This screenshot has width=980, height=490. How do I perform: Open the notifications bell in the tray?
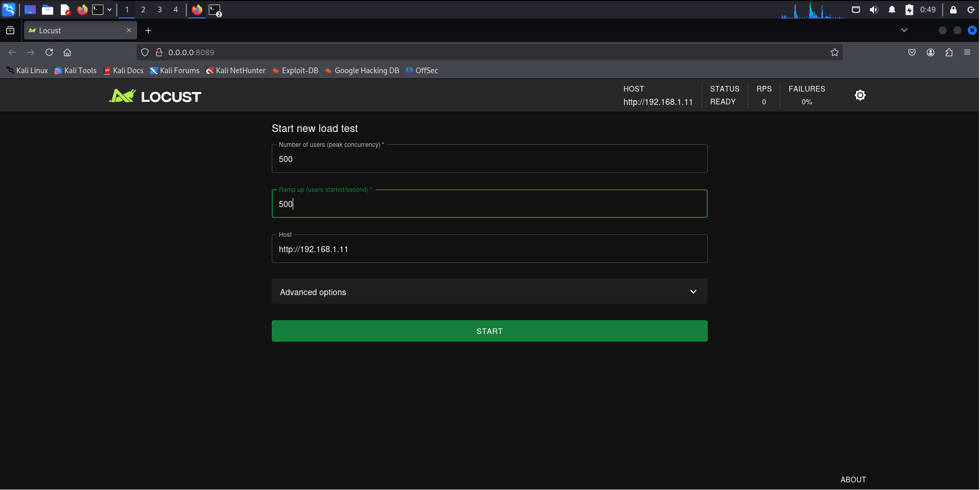pyautogui.click(x=892, y=10)
